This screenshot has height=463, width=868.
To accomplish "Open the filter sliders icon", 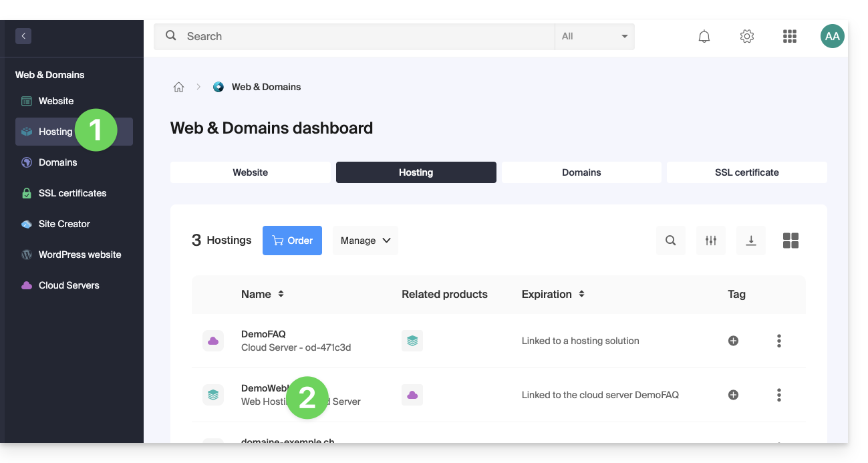I will pyautogui.click(x=710, y=241).
